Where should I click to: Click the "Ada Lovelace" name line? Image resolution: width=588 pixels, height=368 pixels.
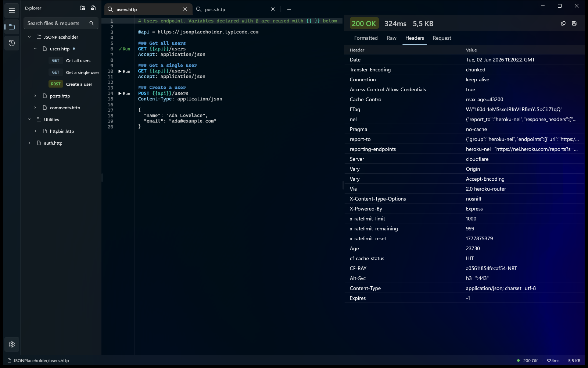pyautogui.click(x=176, y=116)
